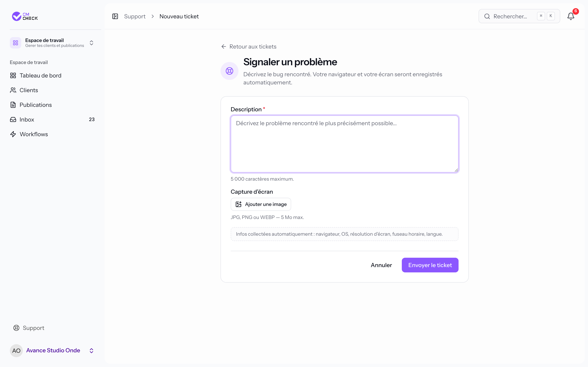Click the Publications document icon
The image size is (588, 367).
pyautogui.click(x=13, y=105)
